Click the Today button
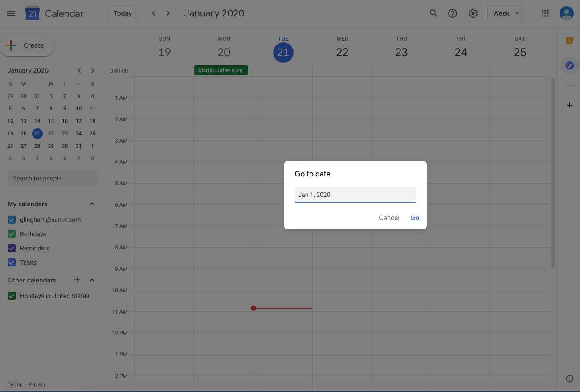580x392 pixels. (123, 13)
